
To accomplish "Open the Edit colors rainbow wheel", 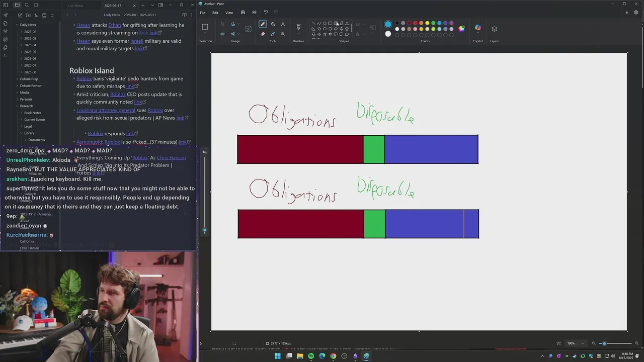I will (x=461, y=28).
